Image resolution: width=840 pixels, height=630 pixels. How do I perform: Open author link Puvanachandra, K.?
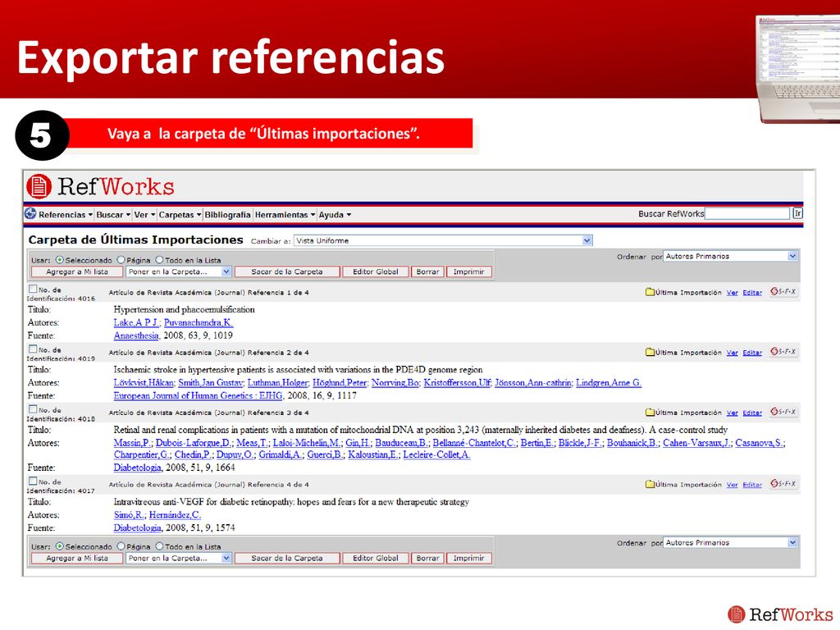coord(199,322)
